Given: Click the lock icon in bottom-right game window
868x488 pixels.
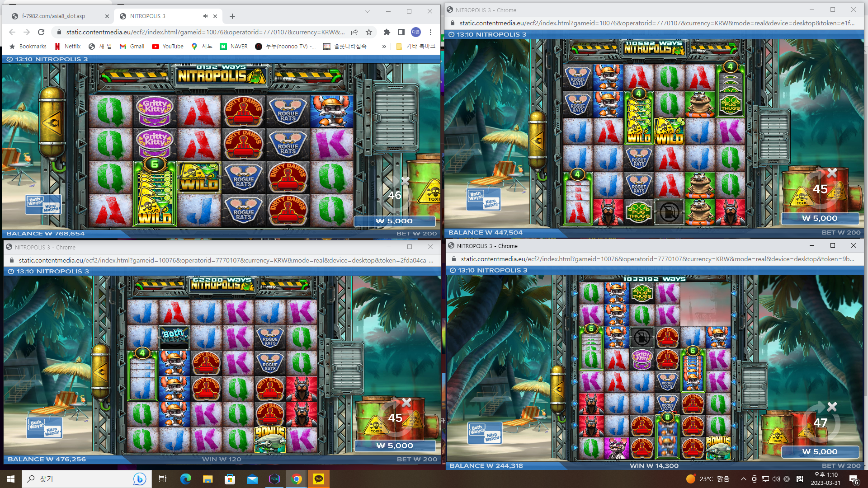Looking at the screenshot, I should coord(453,259).
